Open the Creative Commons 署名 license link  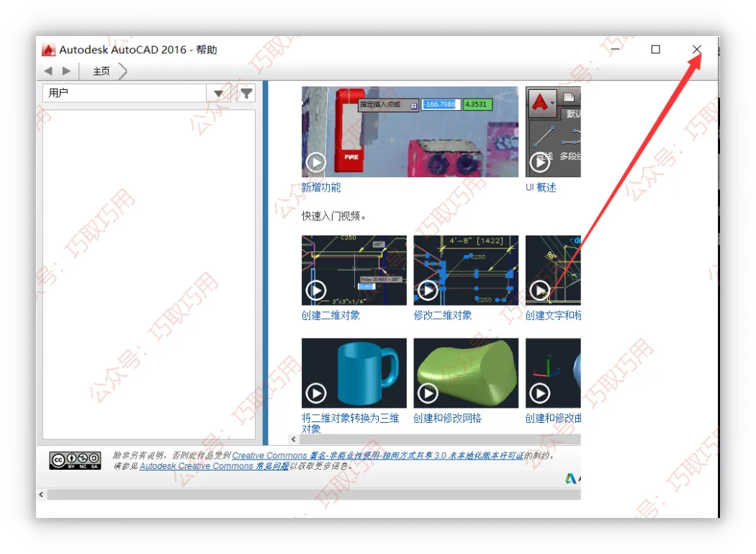pyautogui.click(x=377, y=455)
